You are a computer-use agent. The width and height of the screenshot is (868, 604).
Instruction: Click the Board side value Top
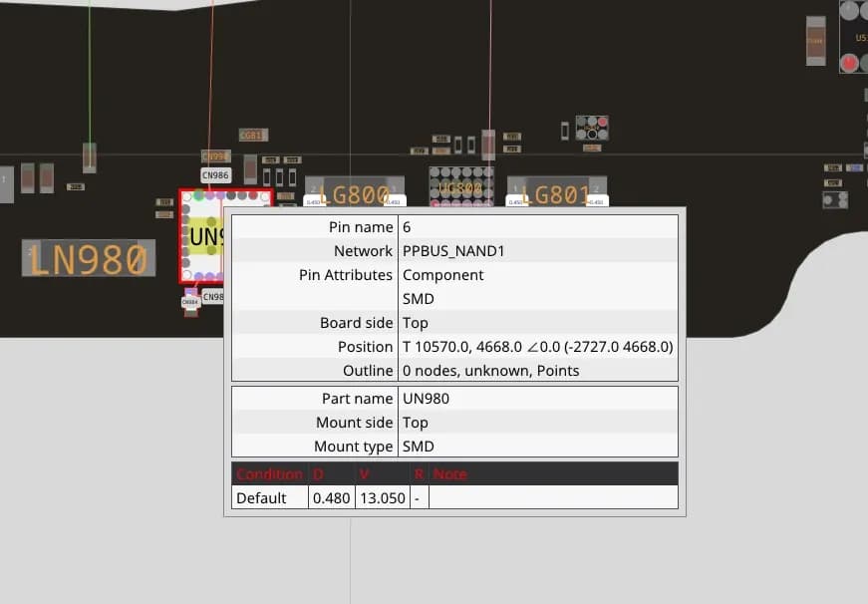point(416,323)
